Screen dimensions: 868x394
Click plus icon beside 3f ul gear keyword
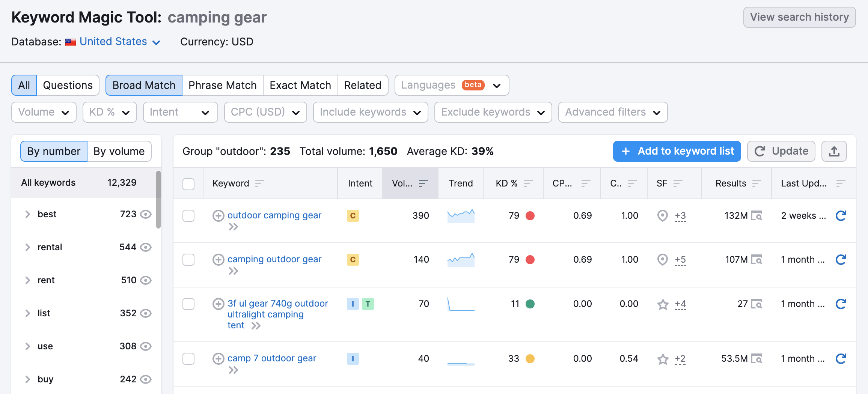(218, 304)
